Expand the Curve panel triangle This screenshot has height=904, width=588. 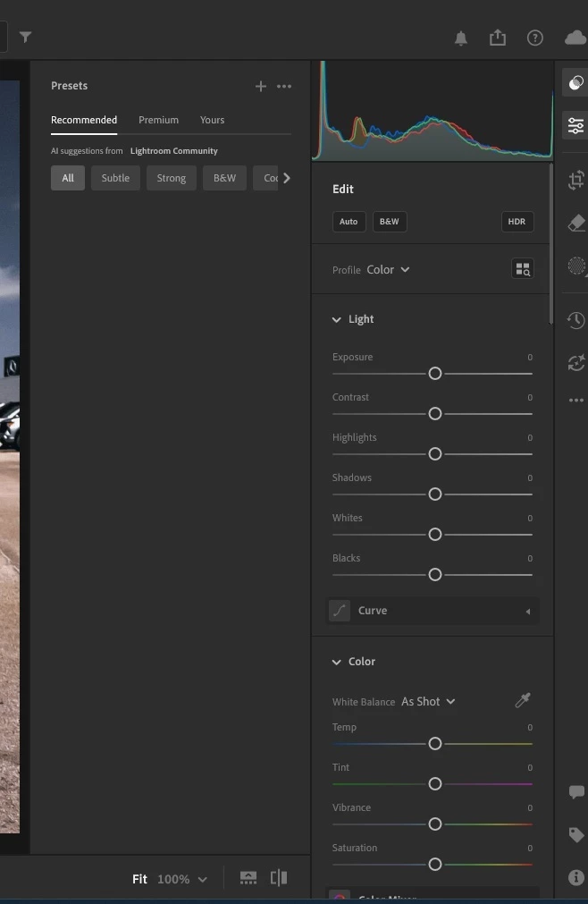528,611
